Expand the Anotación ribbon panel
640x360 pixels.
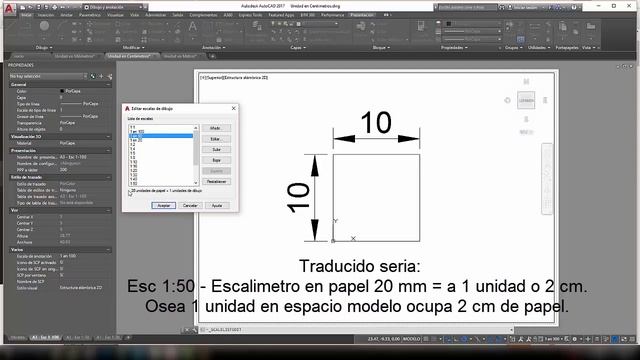[x=213, y=48]
